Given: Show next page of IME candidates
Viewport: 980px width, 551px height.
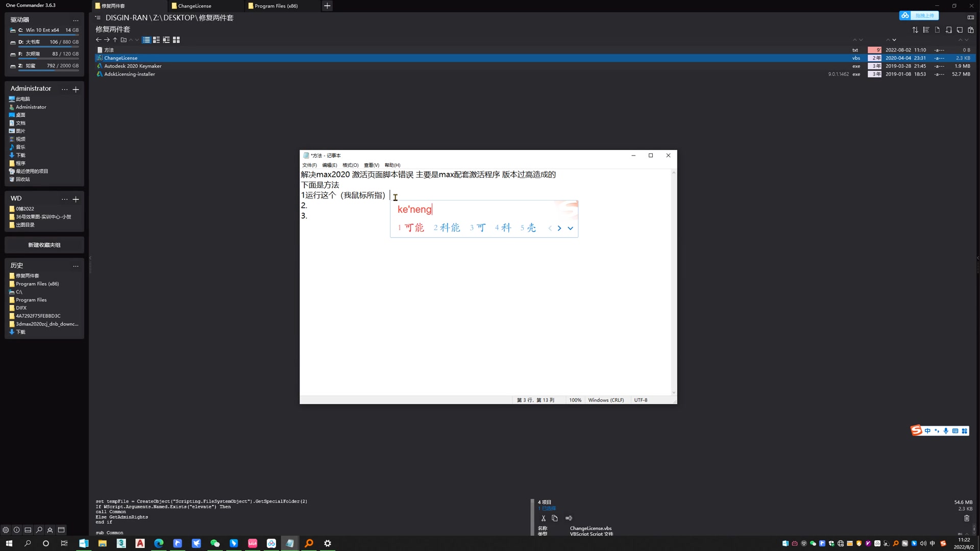Looking at the screenshot, I should pyautogui.click(x=559, y=229).
